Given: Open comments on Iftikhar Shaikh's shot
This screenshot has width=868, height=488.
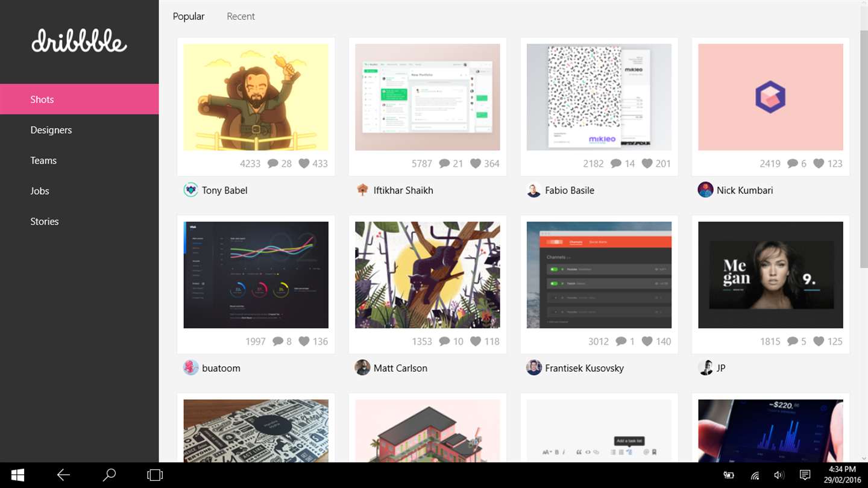Looking at the screenshot, I should click(444, 163).
